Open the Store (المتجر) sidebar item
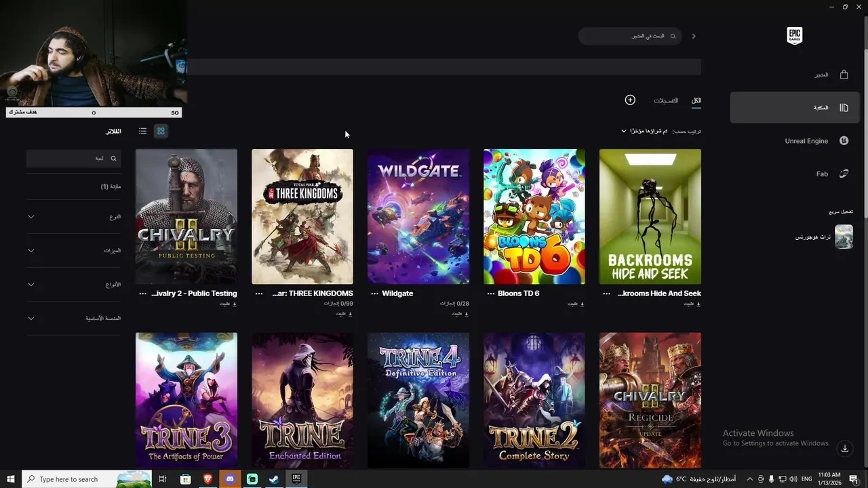The width and height of the screenshot is (868, 488). [795, 75]
